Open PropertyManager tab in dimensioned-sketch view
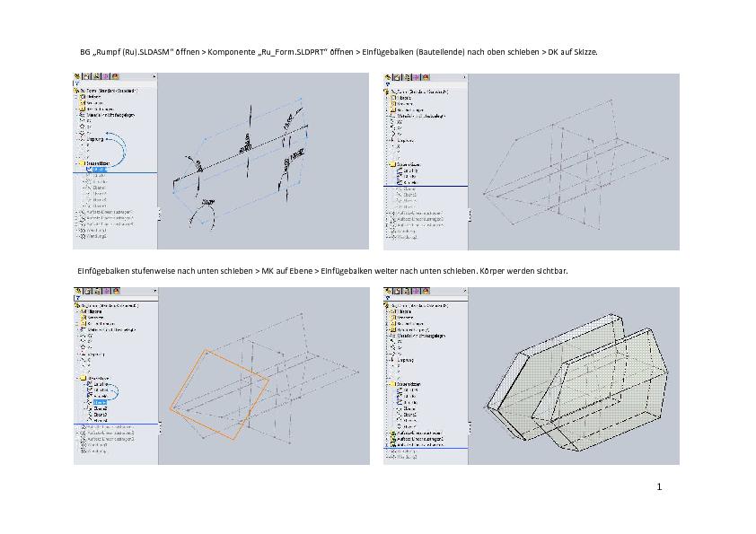This screenshot has width=756, height=534. click(87, 76)
